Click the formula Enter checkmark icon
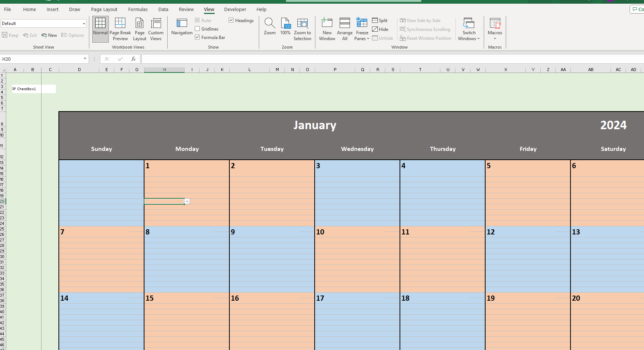The image size is (644, 350). 120,59
